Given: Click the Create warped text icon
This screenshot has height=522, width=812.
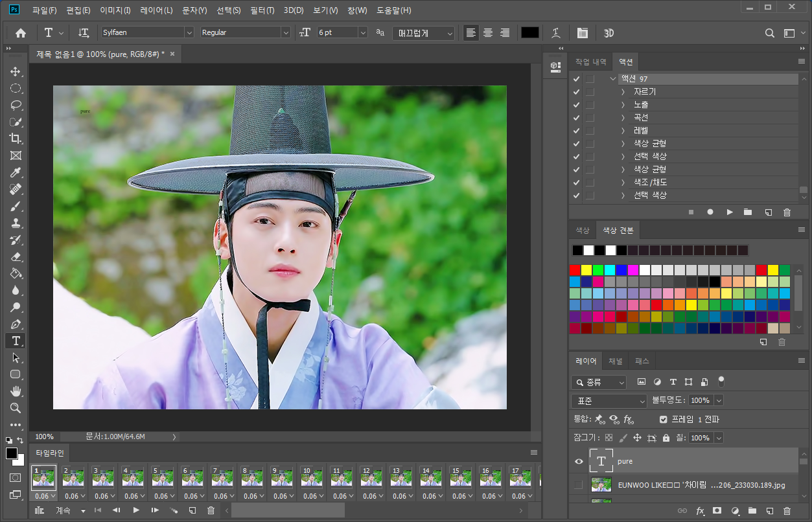Looking at the screenshot, I should coord(556,32).
